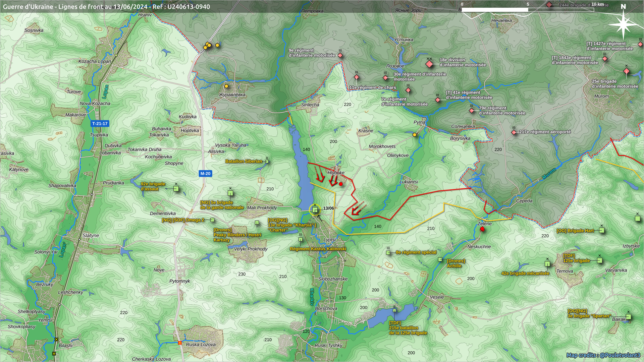Click the red dot near Zelene

coord(482,229)
